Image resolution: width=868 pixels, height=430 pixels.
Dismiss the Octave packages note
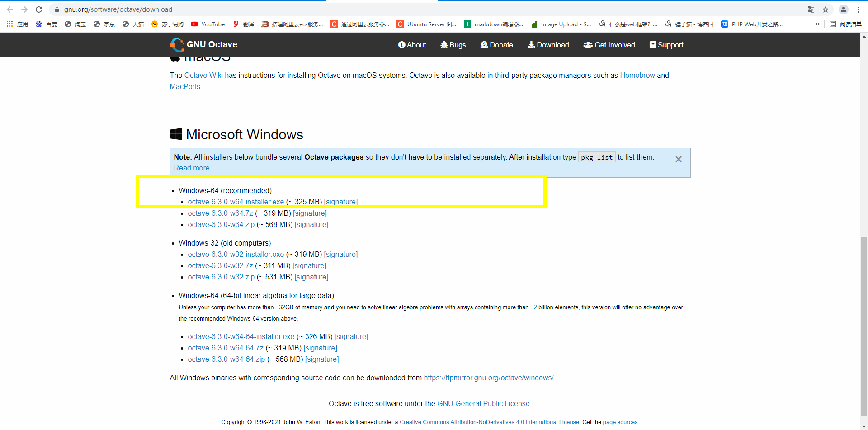(x=679, y=159)
